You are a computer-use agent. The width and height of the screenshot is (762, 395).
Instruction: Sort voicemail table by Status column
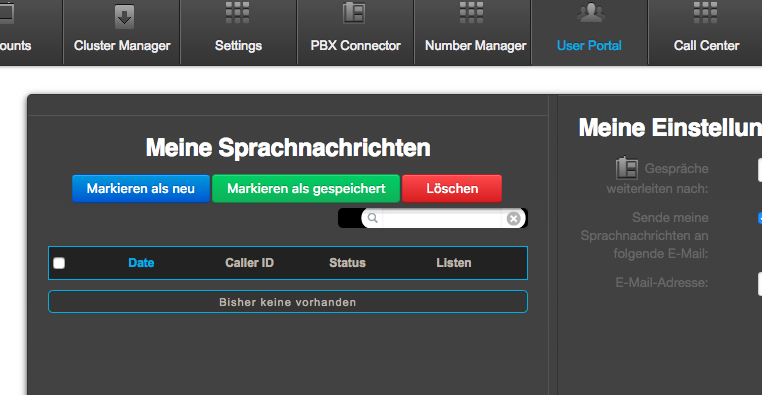coord(347,263)
